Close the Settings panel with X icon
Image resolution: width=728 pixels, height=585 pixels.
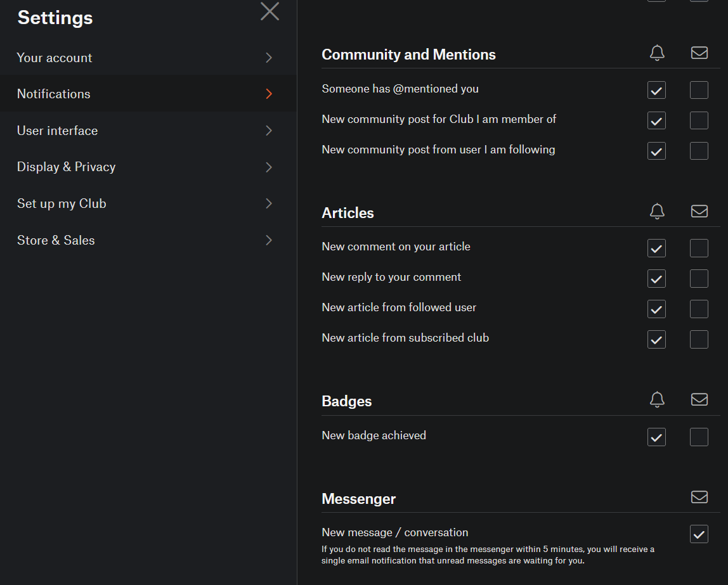270,11
